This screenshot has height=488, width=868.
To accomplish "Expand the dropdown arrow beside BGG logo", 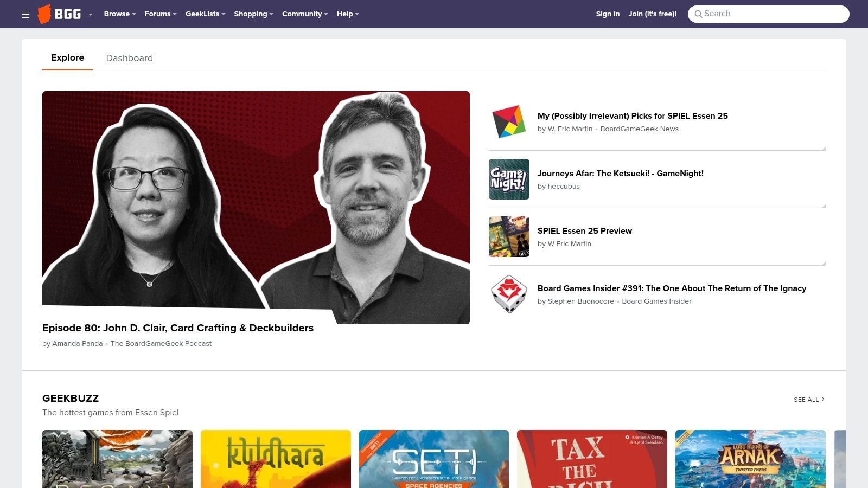I will (x=91, y=14).
